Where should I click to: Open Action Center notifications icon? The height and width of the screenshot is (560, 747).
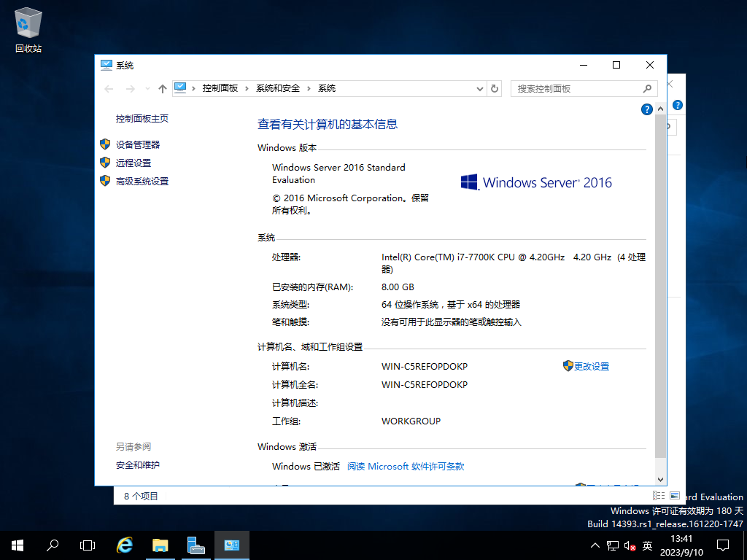723,545
